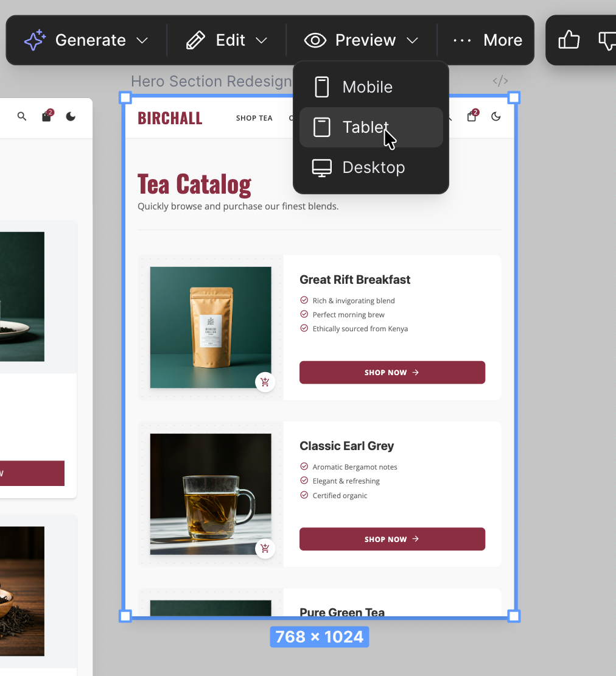Click the 'Aromatic Bergamot notes' check icon
The image size is (616, 676).
(304, 467)
